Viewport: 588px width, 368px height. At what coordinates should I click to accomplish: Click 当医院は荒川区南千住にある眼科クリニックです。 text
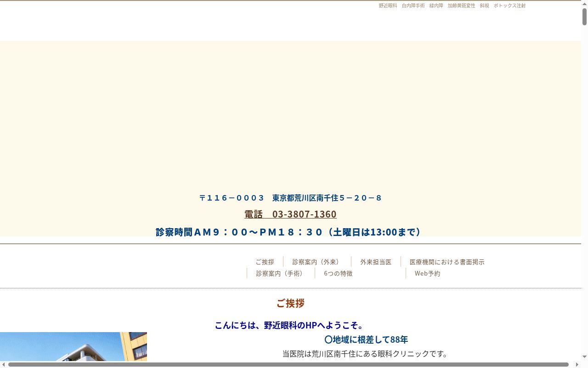pyautogui.click(x=365, y=354)
